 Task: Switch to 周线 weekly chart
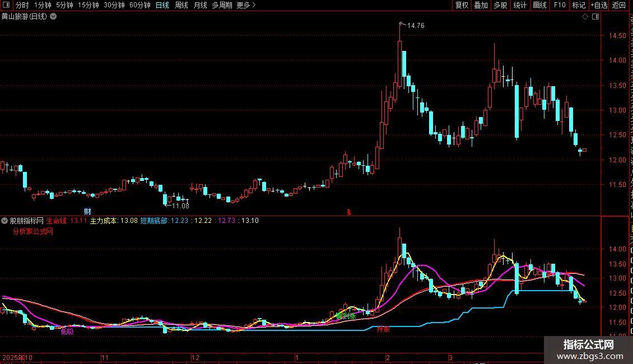click(181, 5)
